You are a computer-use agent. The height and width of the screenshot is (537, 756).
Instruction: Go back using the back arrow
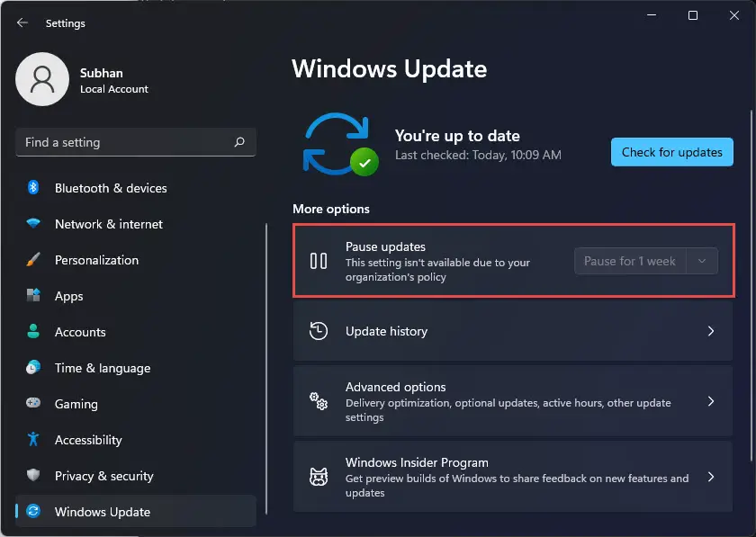tap(22, 22)
